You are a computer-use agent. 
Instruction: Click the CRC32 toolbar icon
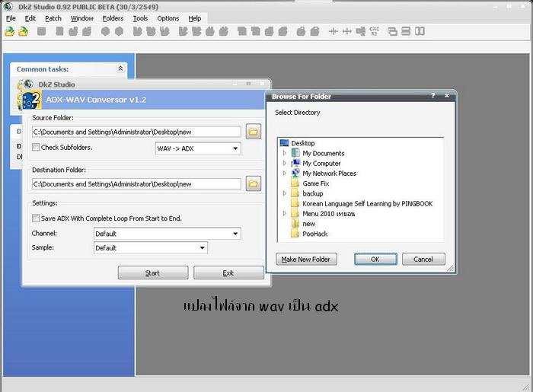375,31
